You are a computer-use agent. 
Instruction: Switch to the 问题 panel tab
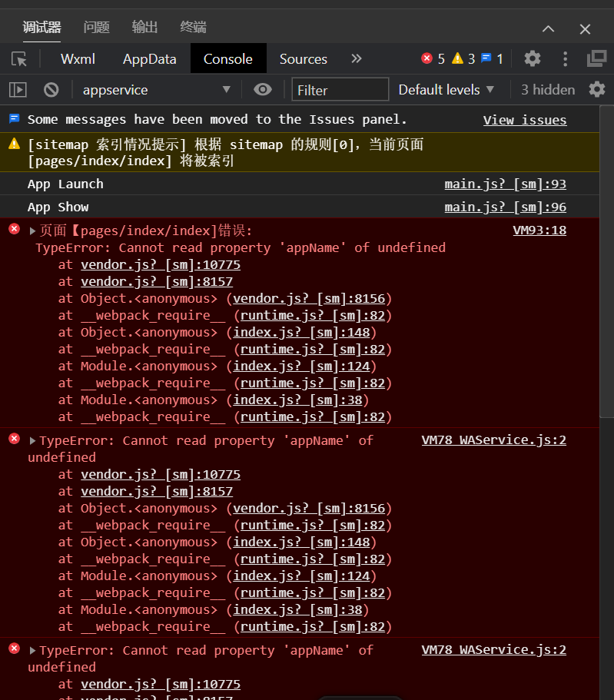pyautogui.click(x=97, y=27)
